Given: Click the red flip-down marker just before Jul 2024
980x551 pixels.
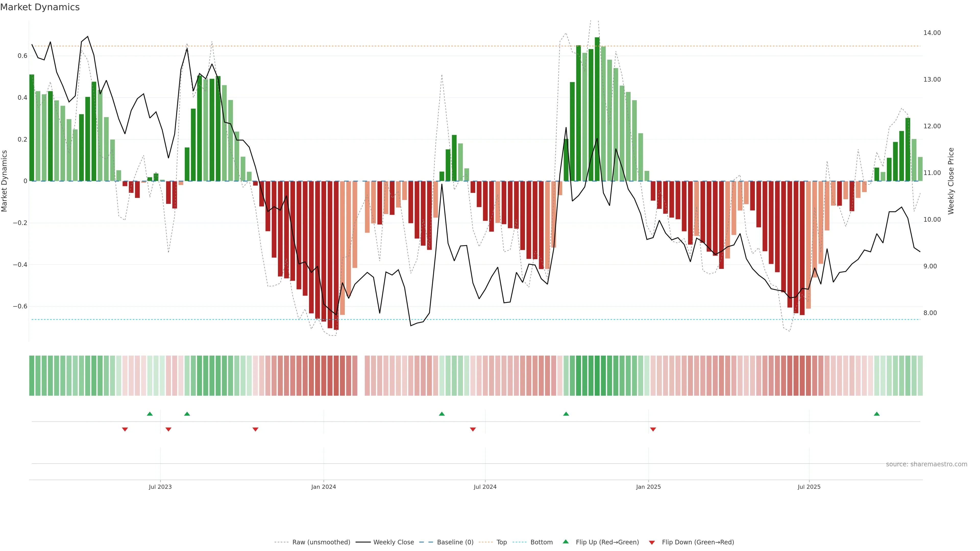Looking at the screenshot, I should 473,429.
